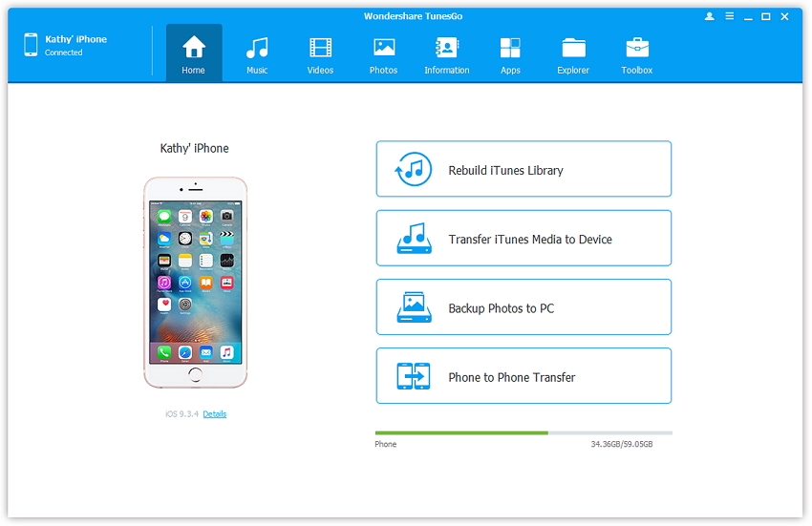This screenshot has width=812, height=526.
Task: Click Rebuild iTunes Library button
Action: (x=524, y=170)
